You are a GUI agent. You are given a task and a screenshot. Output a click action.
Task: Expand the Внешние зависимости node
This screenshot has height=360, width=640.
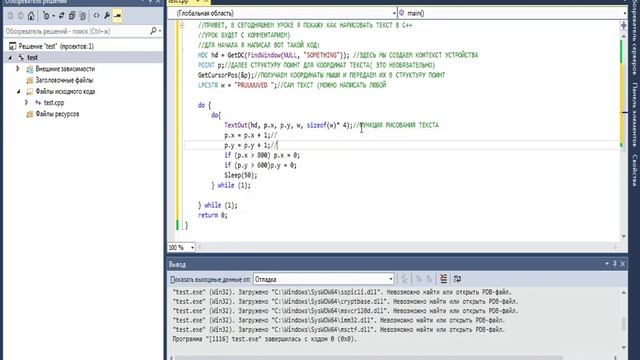point(18,69)
